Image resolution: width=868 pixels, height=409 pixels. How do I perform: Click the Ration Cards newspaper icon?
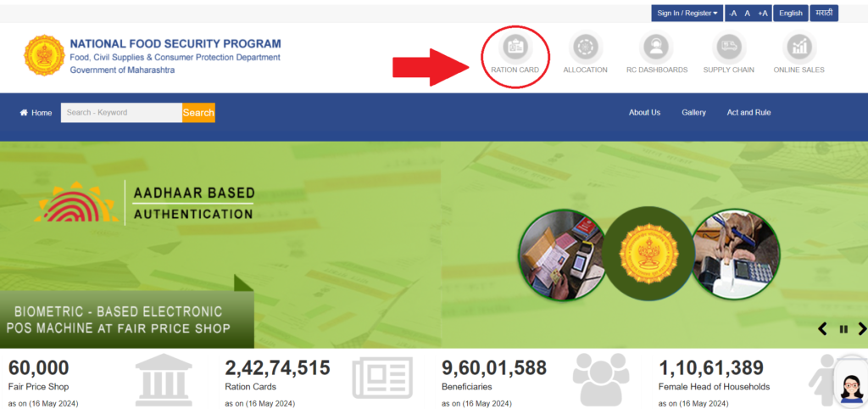[382, 378]
